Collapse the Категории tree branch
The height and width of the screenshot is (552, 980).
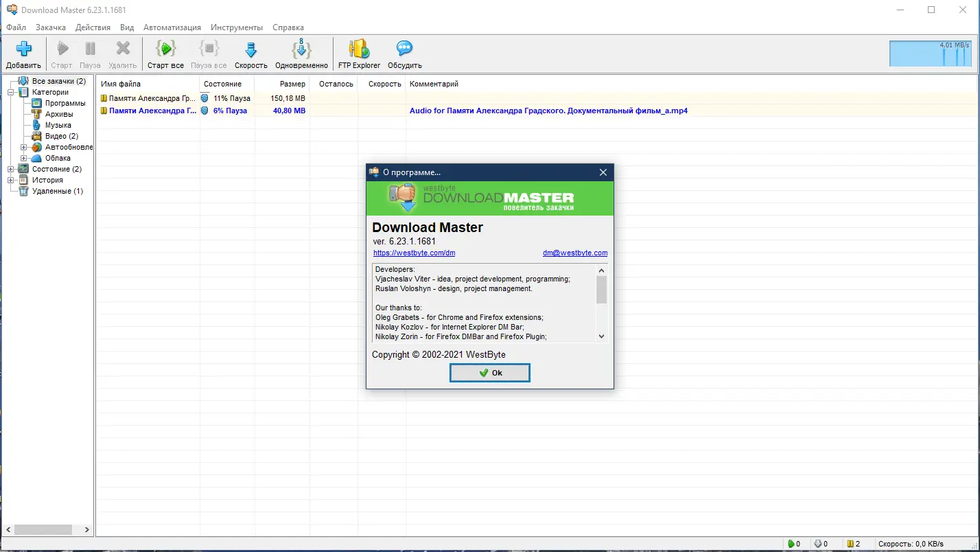[9, 91]
